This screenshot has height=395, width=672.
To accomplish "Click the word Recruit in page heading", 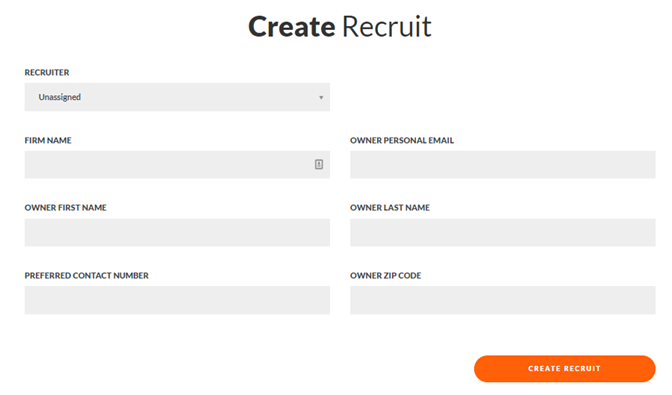I will pyautogui.click(x=387, y=27).
